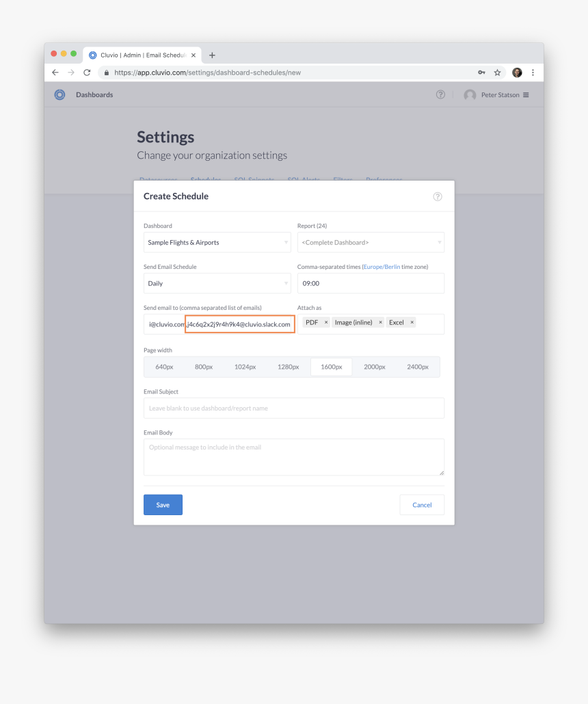
Task: Click the Save button
Action: pos(163,505)
